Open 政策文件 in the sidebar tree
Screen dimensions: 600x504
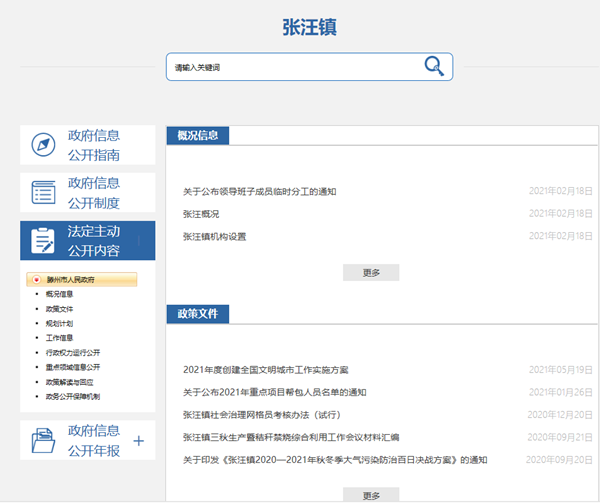[59, 309]
